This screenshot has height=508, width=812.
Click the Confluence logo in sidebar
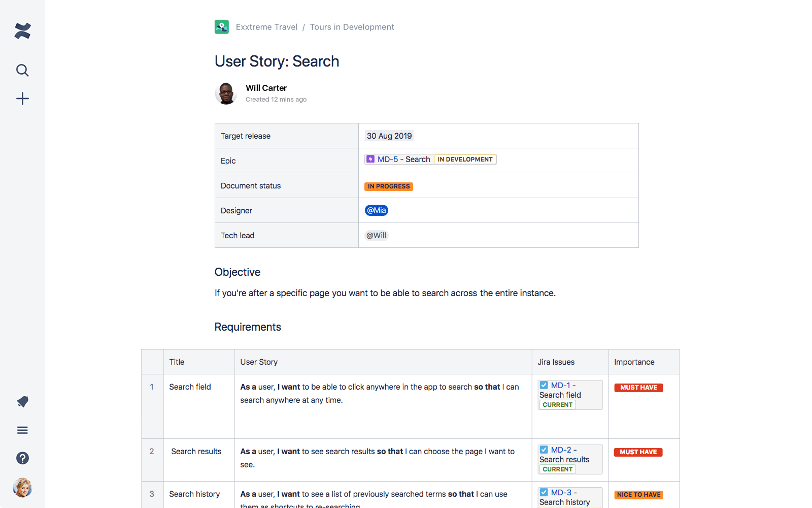(22, 31)
